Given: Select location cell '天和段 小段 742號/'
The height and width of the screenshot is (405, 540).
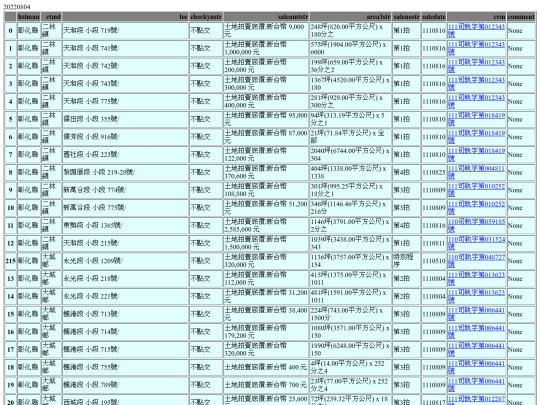Looking at the screenshot, I should [x=125, y=66].
